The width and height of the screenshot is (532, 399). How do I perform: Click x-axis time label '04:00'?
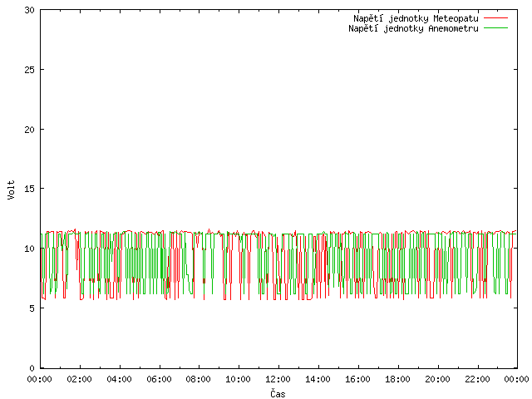(119, 379)
